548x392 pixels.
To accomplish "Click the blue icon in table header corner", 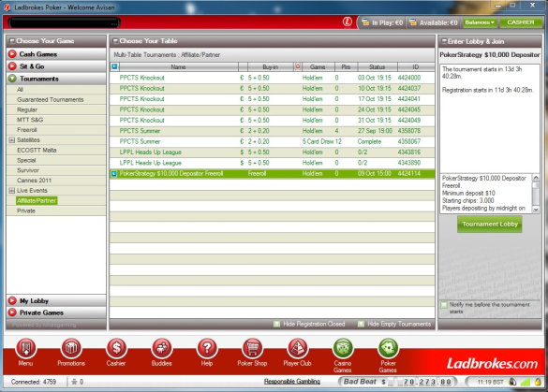I will click(114, 66).
